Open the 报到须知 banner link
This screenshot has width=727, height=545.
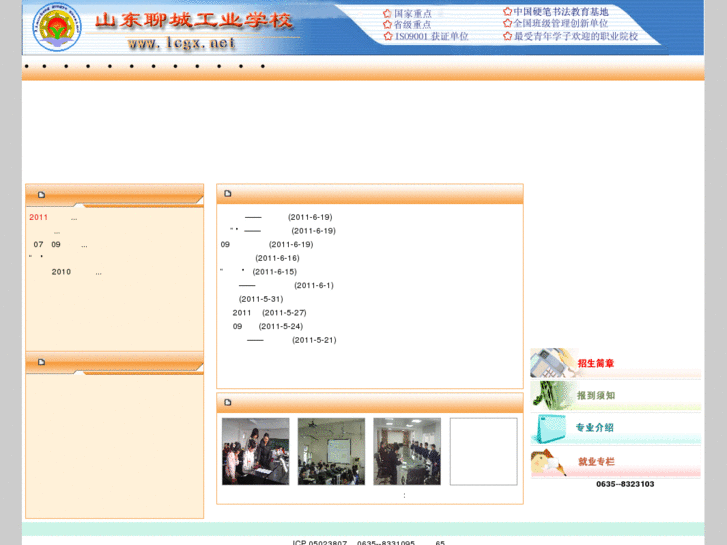pyautogui.click(x=615, y=395)
